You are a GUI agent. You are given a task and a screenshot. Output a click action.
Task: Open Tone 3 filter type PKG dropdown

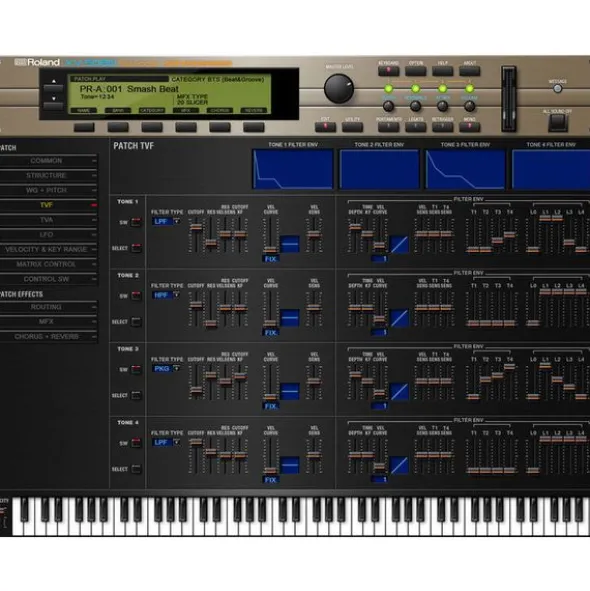point(166,369)
